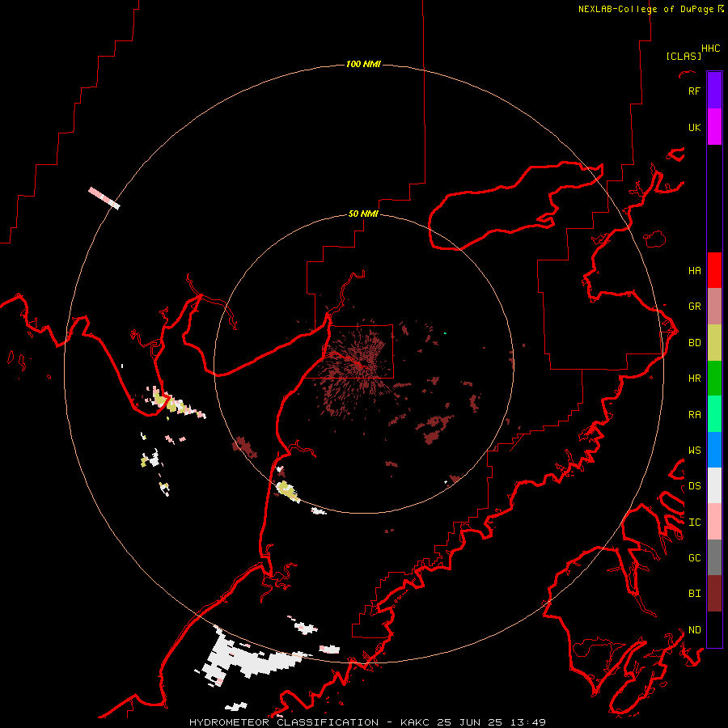Viewport: 728px width, 728px height.
Task: Click the HHC product code label
Action: click(x=710, y=48)
